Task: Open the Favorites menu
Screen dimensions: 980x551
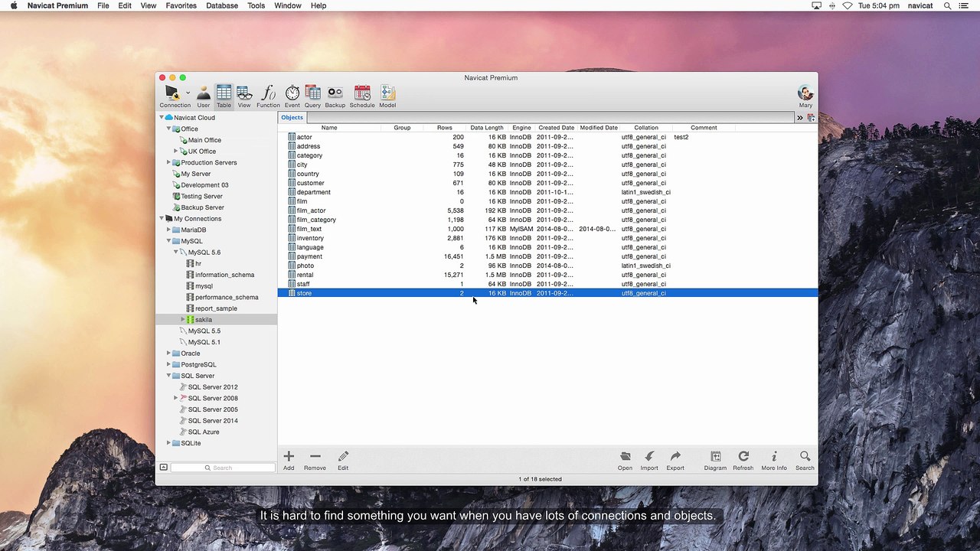Action: tap(181, 5)
